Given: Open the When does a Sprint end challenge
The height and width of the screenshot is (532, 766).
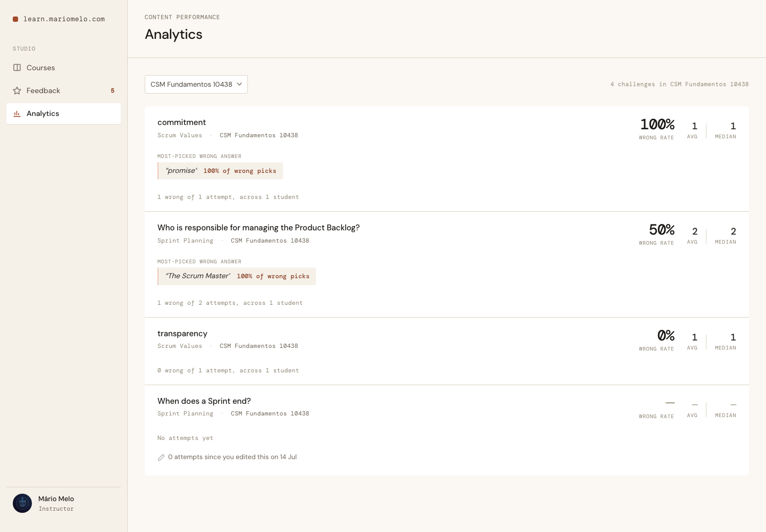Looking at the screenshot, I should pyautogui.click(x=204, y=401).
